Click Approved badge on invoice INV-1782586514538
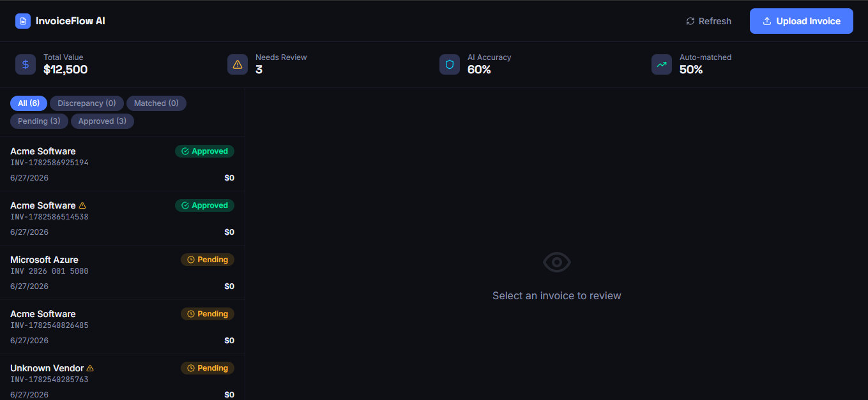The width and height of the screenshot is (868, 400). [x=204, y=205]
